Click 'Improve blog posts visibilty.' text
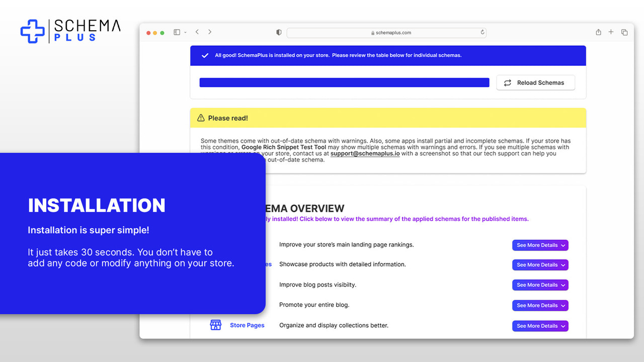644x362 pixels. (317, 285)
